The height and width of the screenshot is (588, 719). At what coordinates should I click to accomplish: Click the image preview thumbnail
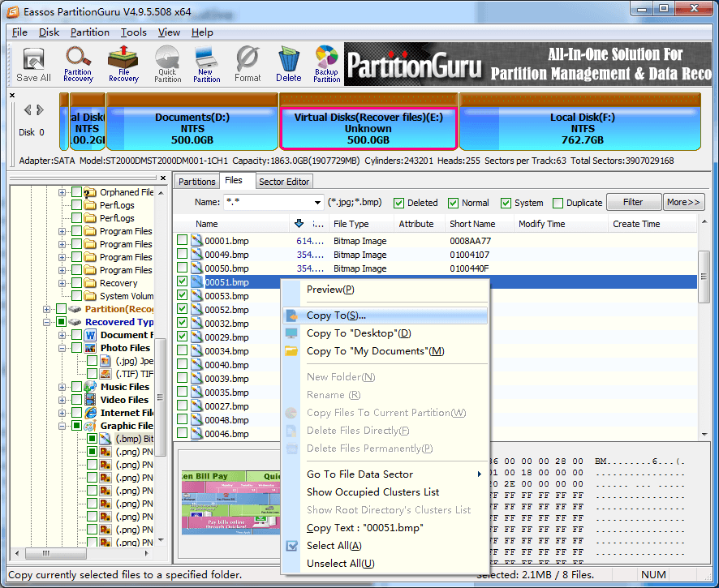point(230,503)
